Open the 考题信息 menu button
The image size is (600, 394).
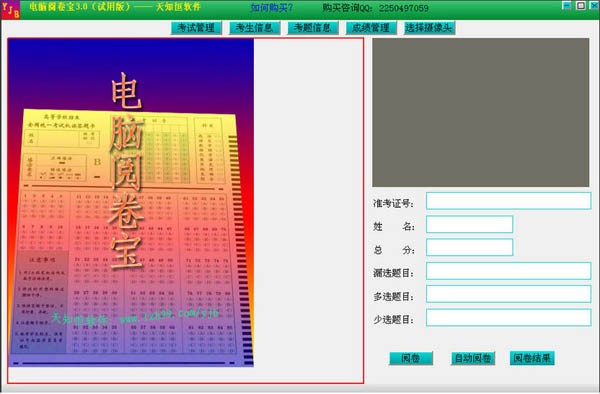tap(313, 28)
